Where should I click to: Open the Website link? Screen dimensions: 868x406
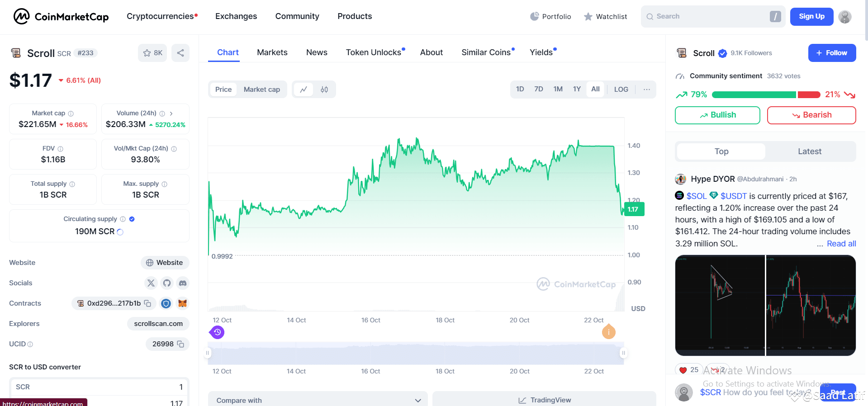[x=165, y=263]
